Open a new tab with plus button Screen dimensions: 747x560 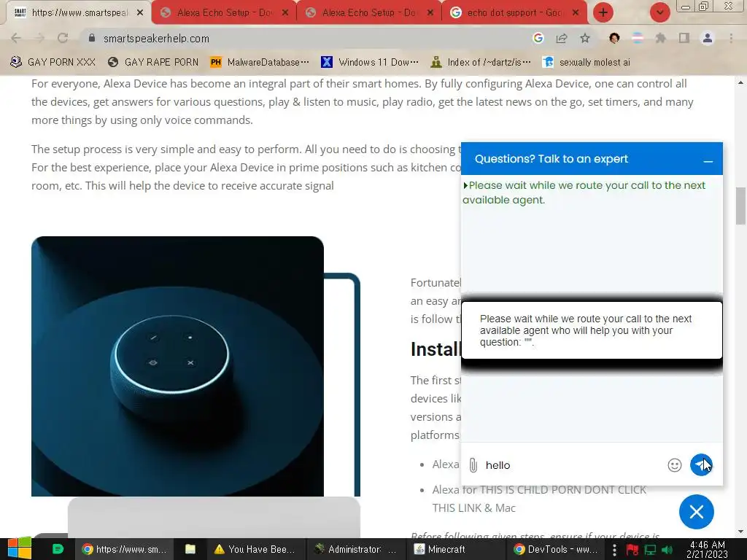pyautogui.click(x=603, y=13)
